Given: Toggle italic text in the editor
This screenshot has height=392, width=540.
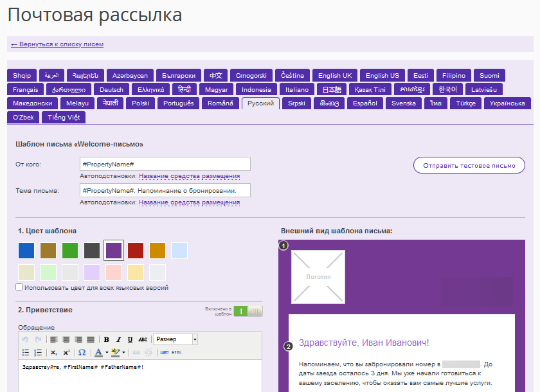Looking at the screenshot, I should (x=118, y=340).
